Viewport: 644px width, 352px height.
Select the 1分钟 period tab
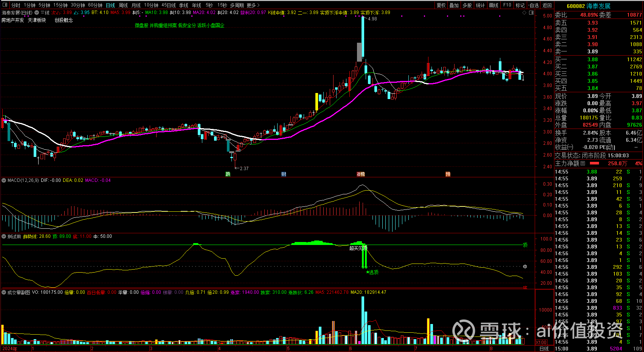29,5
